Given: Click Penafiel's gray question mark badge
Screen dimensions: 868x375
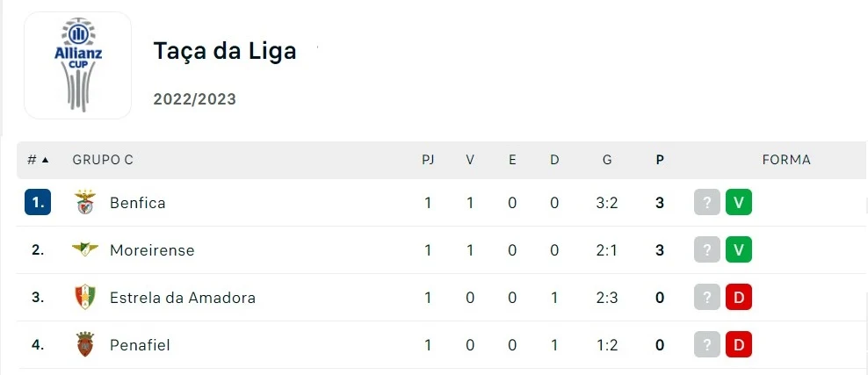Looking at the screenshot, I should tap(706, 345).
